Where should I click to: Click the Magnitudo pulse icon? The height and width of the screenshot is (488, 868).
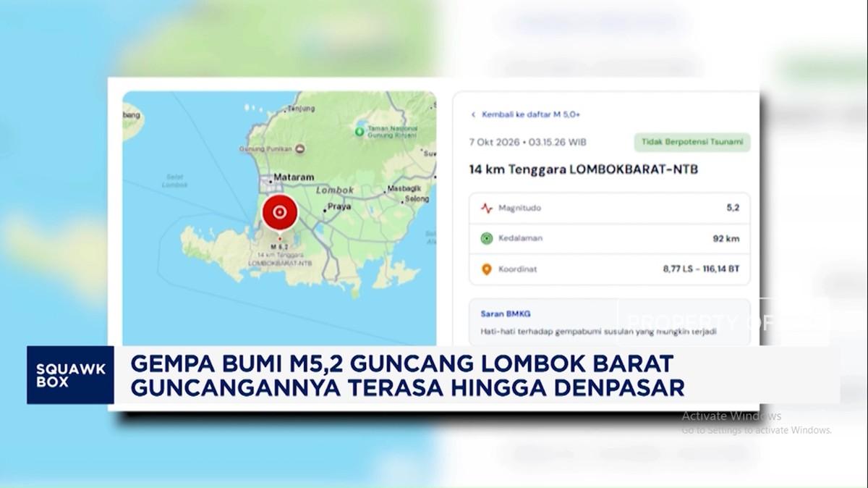click(x=487, y=209)
